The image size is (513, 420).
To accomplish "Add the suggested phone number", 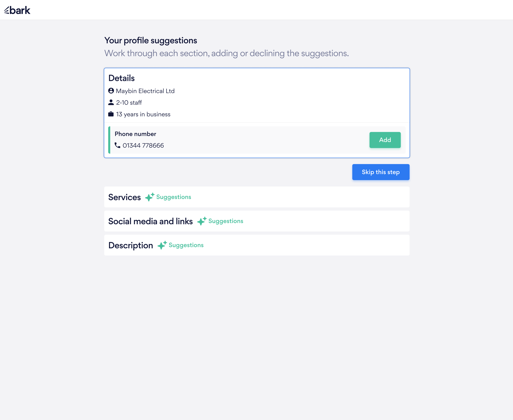I will pyautogui.click(x=385, y=140).
